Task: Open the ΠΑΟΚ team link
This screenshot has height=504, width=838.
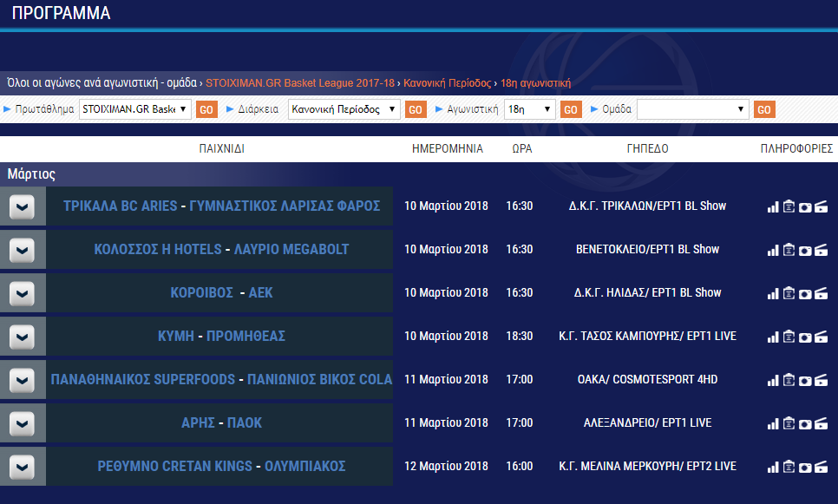Action: pyautogui.click(x=245, y=422)
